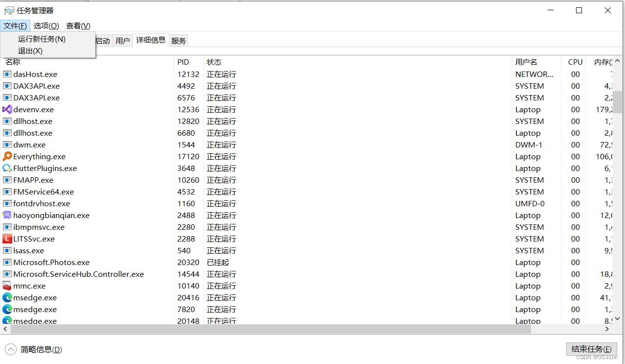Click the 结束任务(E) button
This screenshot has width=625, height=364.
[x=591, y=349]
